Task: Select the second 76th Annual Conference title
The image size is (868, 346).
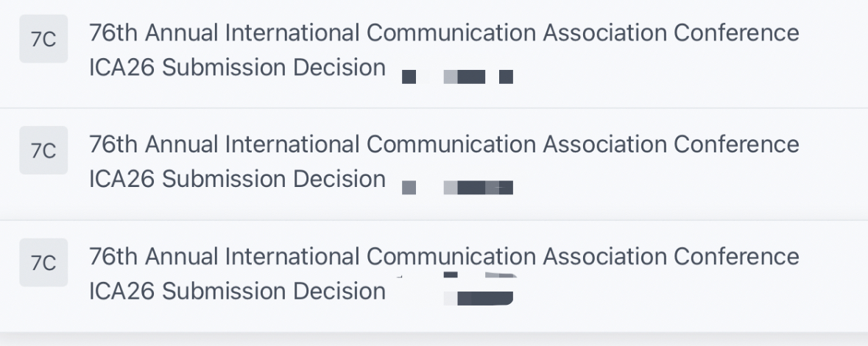Action: pos(443,144)
